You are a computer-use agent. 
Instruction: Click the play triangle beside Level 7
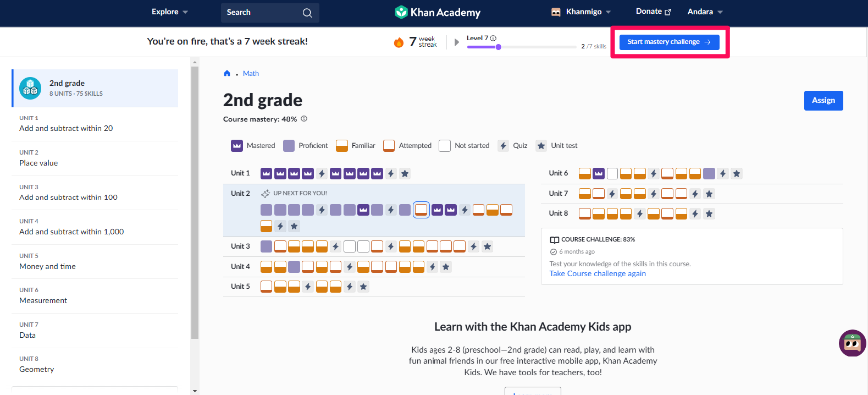(x=456, y=42)
